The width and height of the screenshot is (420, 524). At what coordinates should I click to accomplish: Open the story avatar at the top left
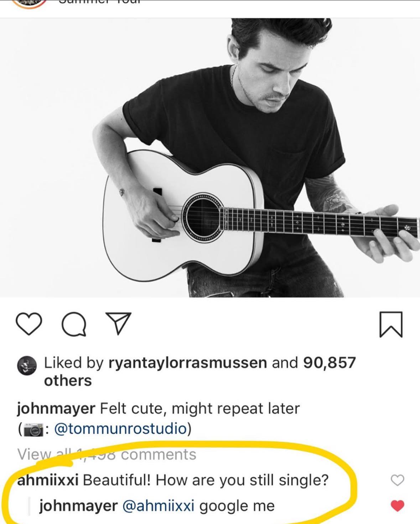[x=29, y=4]
